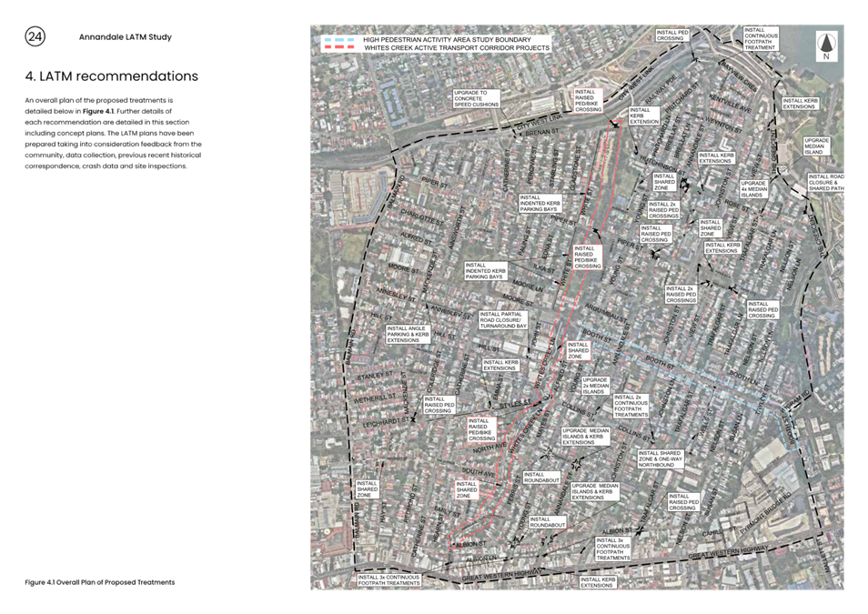The height and width of the screenshot is (614, 868).
Task: Click the 'Install Ped Crossing' label
Action: click(672, 35)
